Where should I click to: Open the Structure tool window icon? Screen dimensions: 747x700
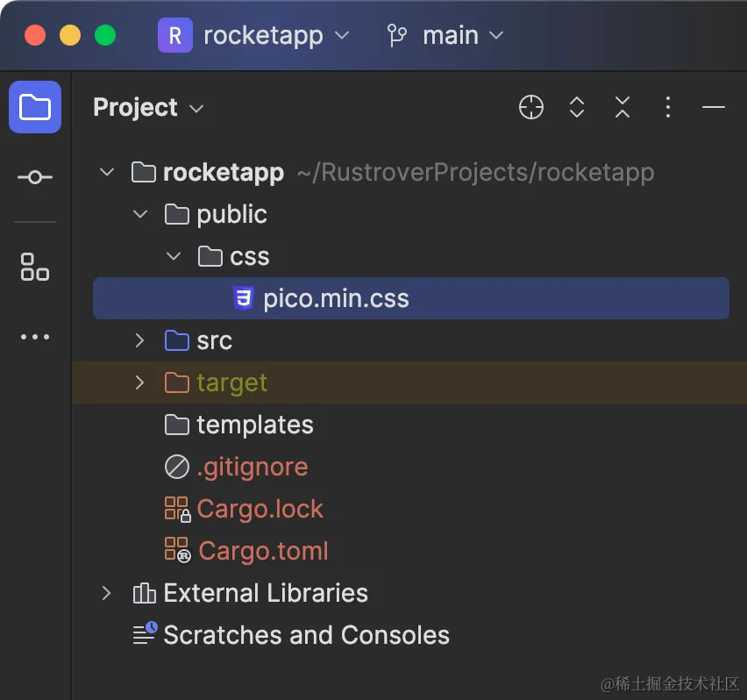pyautogui.click(x=35, y=267)
